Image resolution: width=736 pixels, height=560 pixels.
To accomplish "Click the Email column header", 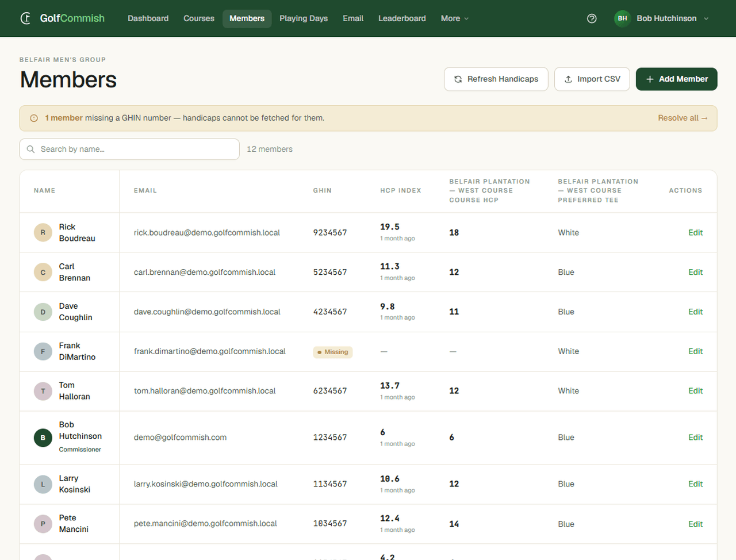I will click(145, 191).
